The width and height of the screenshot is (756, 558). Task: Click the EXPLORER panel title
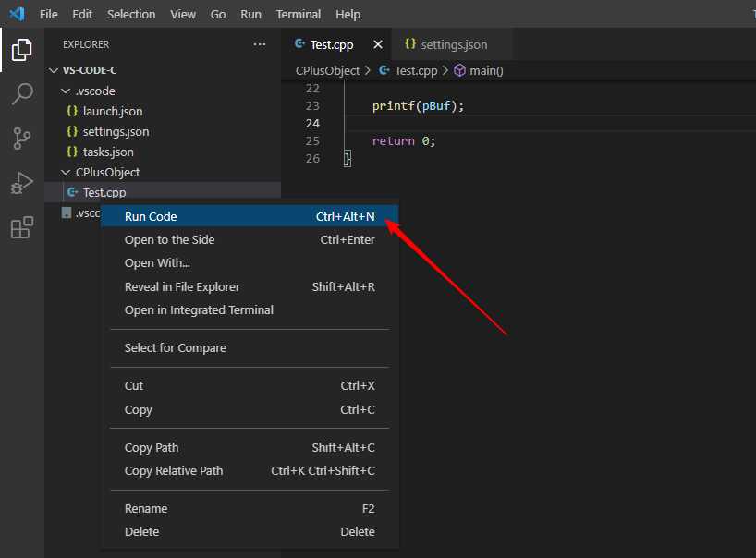pos(86,44)
